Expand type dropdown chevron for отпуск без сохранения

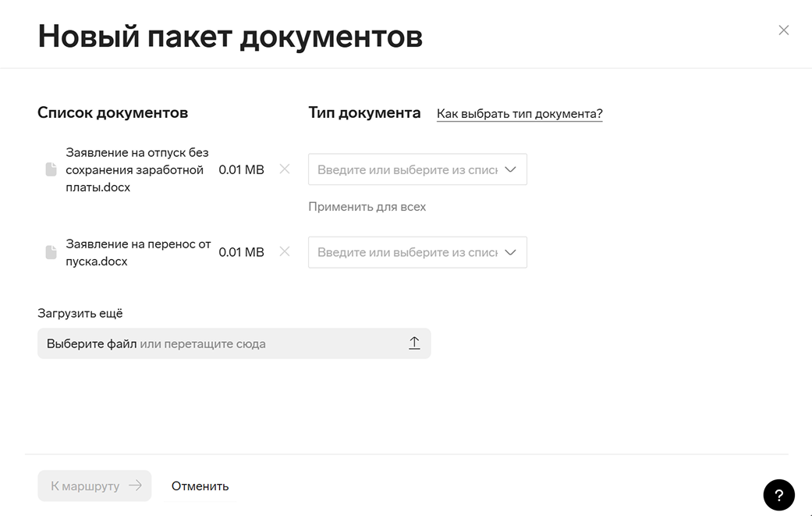tap(510, 169)
